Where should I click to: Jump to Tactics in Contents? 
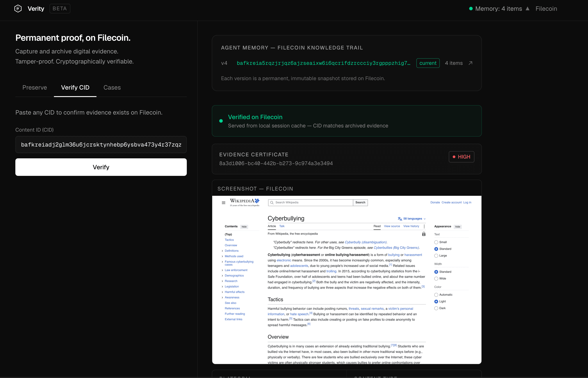point(229,240)
